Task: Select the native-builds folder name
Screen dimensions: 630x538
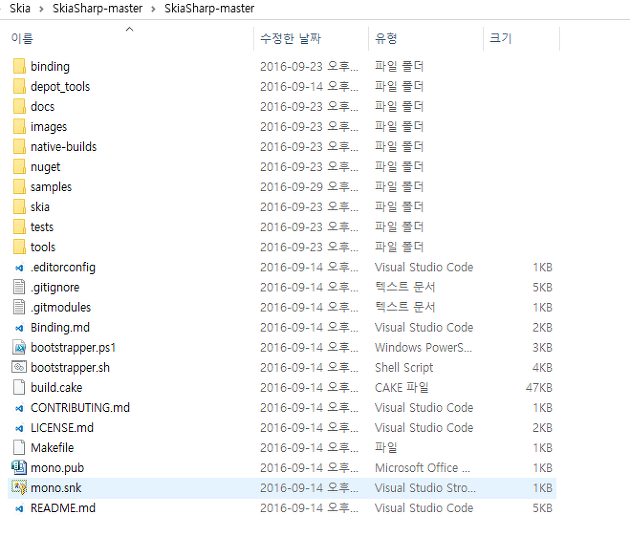Action: tap(63, 147)
